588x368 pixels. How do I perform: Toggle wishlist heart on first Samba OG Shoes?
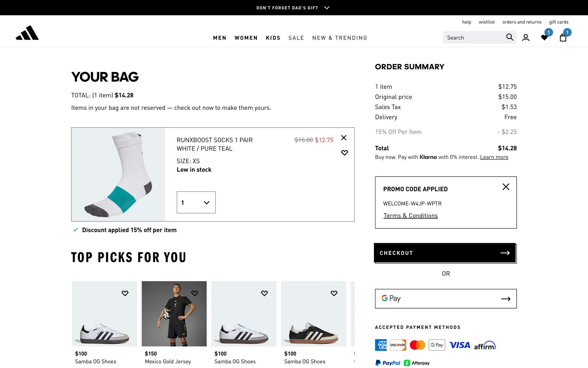[125, 293]
